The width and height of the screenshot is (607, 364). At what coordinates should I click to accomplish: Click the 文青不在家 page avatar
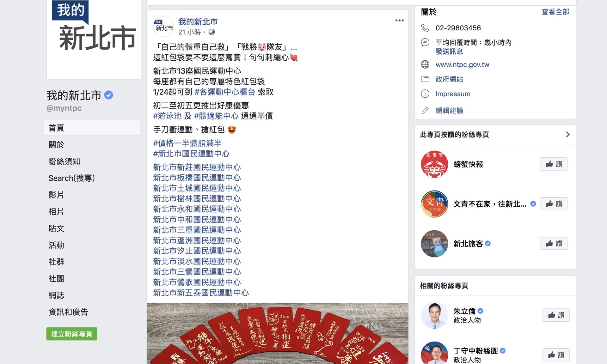click(x=434, y=204)
